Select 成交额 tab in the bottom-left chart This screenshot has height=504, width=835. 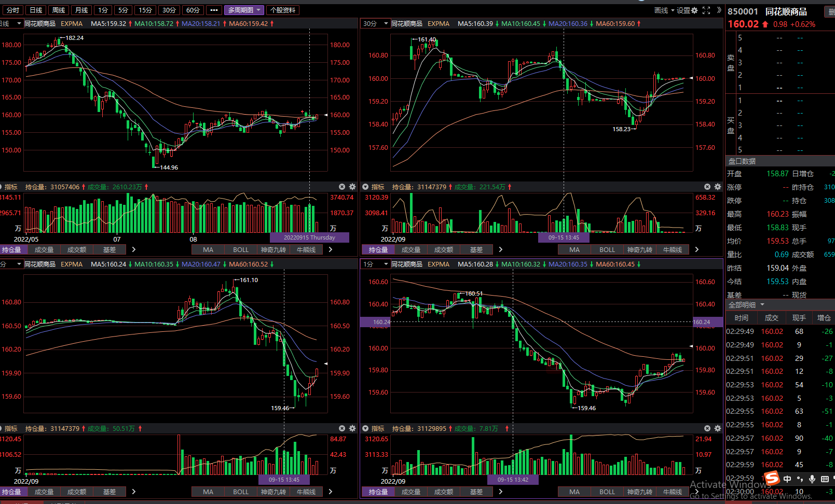pos(77,492)
